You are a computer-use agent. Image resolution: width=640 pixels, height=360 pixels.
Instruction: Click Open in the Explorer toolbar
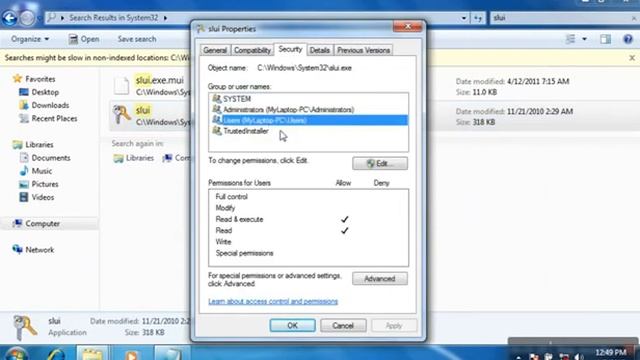click(x=84, y=39)
